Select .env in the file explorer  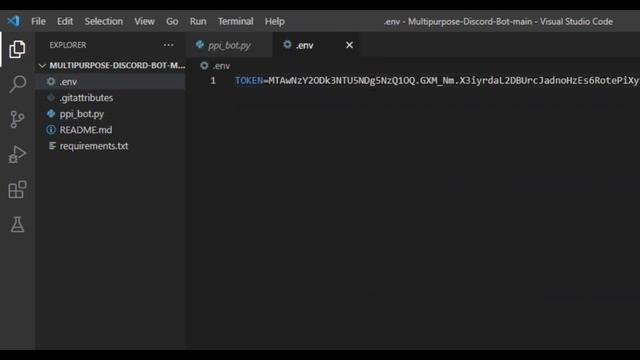[111, 82]
